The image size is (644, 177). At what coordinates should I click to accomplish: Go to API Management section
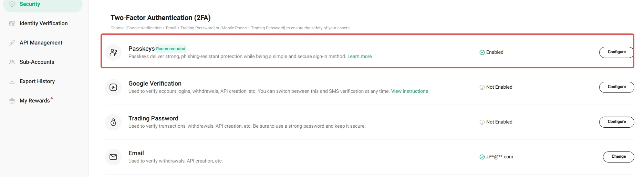41,43
